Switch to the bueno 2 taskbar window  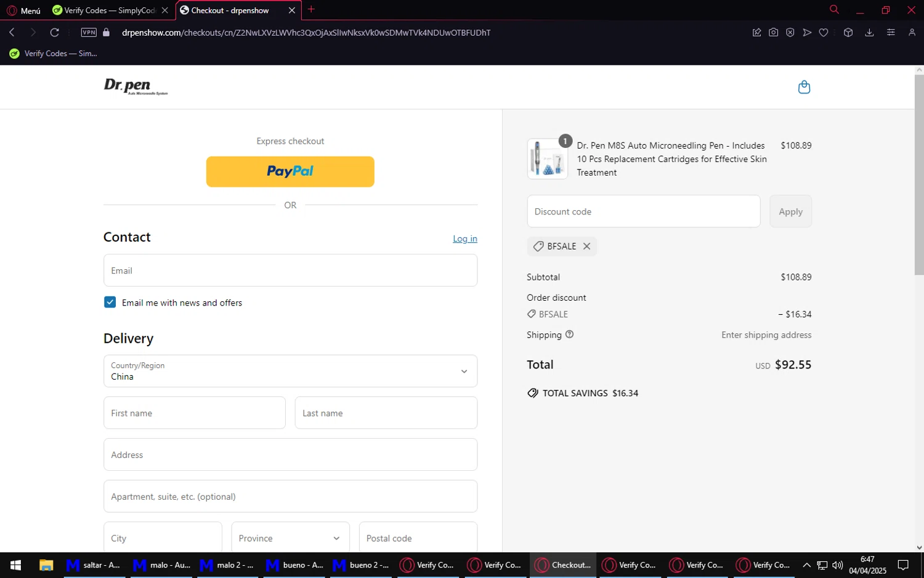pyautogui.click(x=360, y=565)
